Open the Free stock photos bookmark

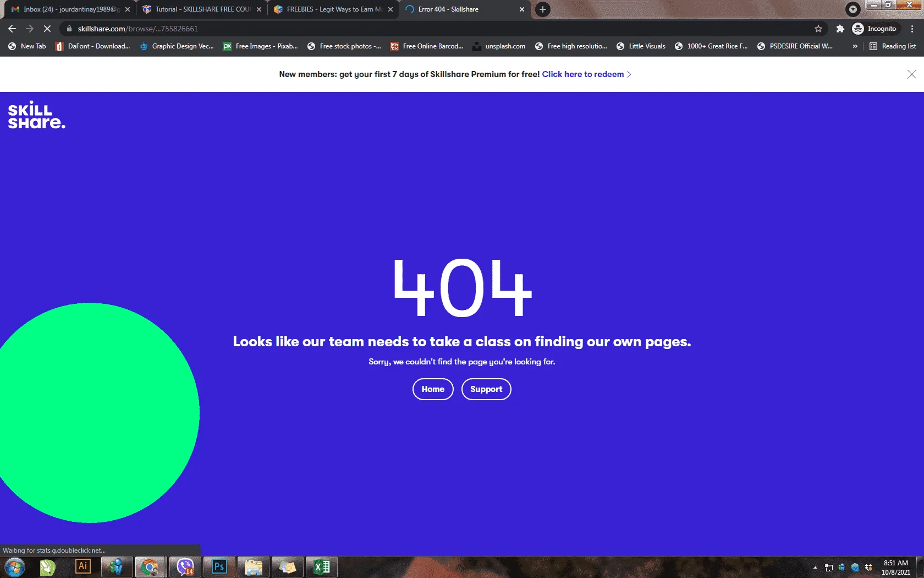(344, 46)
